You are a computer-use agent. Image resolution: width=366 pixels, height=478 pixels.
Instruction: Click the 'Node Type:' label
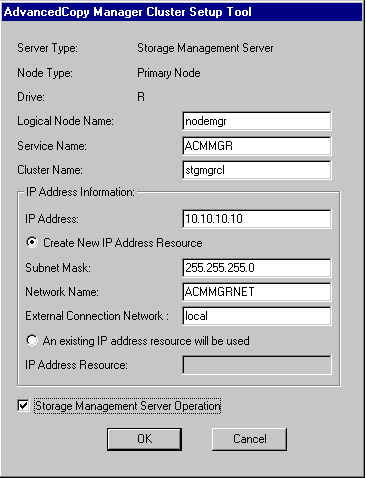[45, 73]
